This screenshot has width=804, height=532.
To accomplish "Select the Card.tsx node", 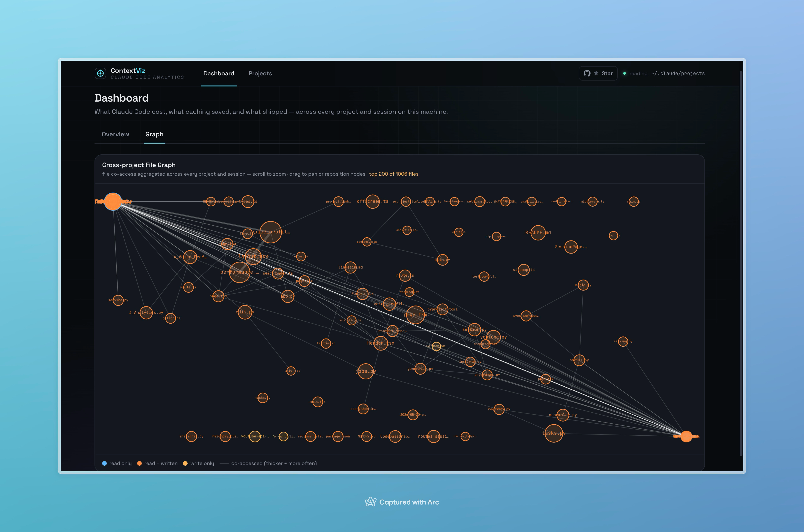I will pos(247,233).
